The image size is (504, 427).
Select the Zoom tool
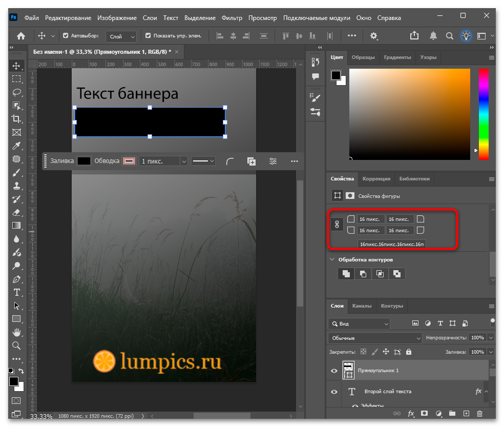pyautogui.click(x=16, y=345)
